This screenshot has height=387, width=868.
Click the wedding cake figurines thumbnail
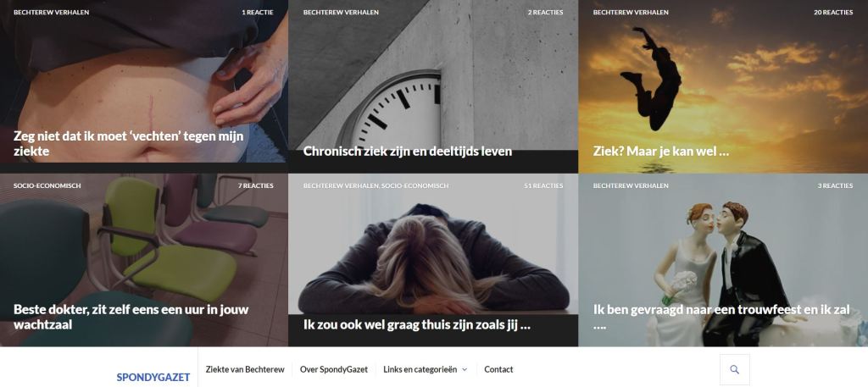tap(723, 260)
